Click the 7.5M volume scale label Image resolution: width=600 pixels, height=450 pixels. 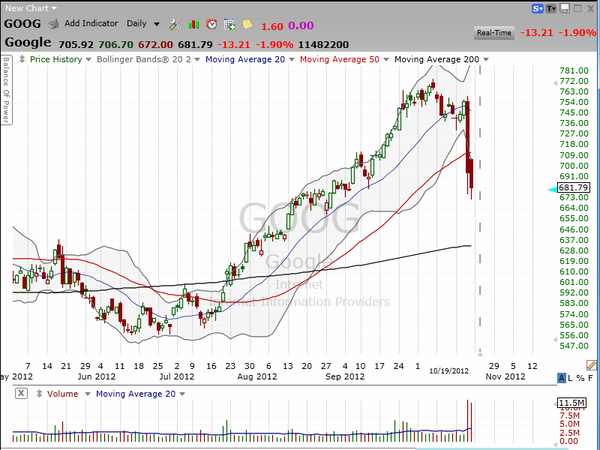click(569, 416)
